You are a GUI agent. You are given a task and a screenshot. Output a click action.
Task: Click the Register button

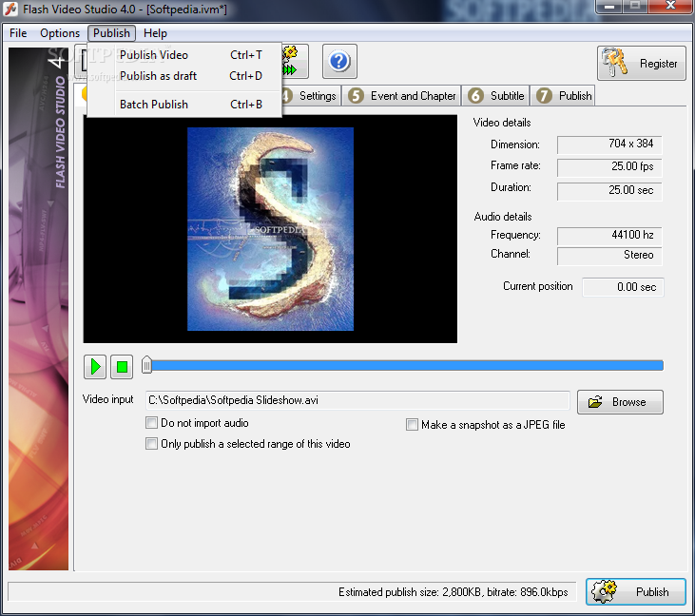tap(642, 63)
